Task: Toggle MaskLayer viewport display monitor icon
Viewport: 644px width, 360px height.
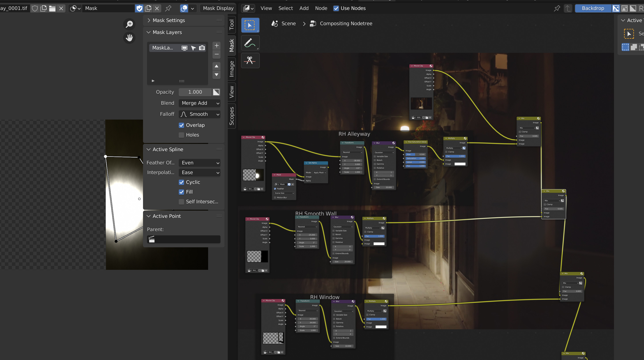Action: [x=185, y=48]
